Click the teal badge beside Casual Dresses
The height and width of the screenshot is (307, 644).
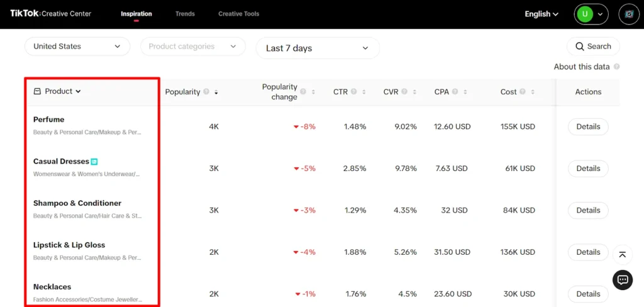94,162
